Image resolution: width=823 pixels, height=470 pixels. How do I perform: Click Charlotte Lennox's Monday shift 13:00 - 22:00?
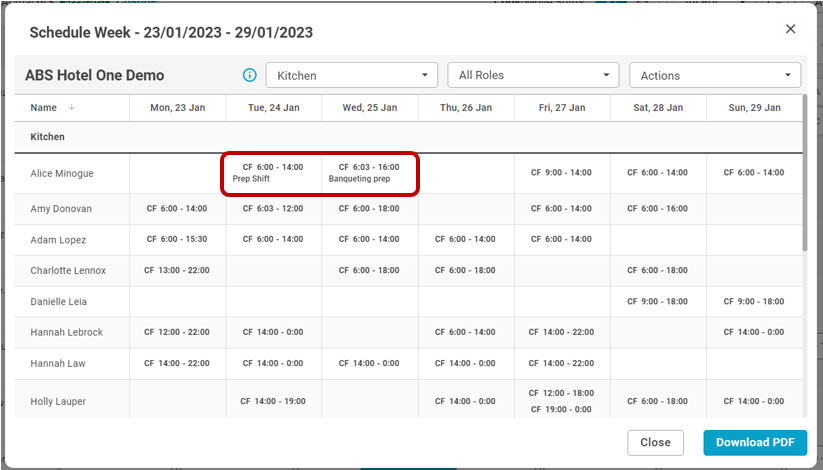(x=177, y=270)
